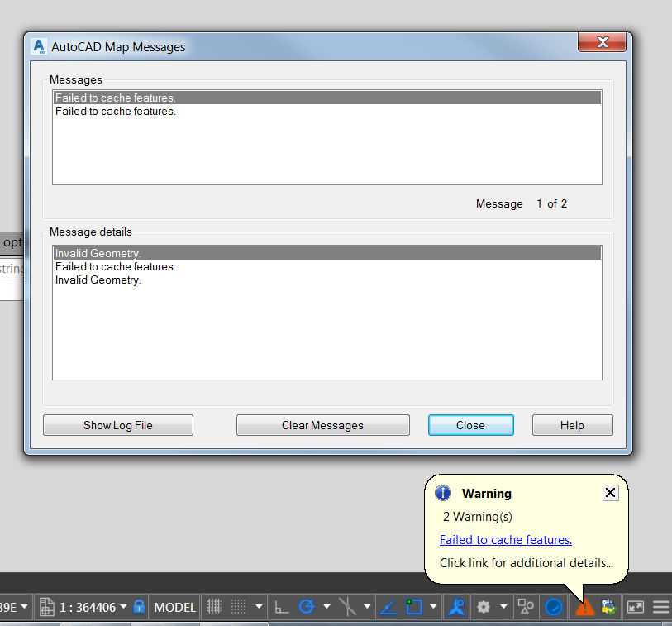This screenshot has height=626, width=672.
Task: Click the Annotation monitor shapes icon
Action: click(526, 606)
